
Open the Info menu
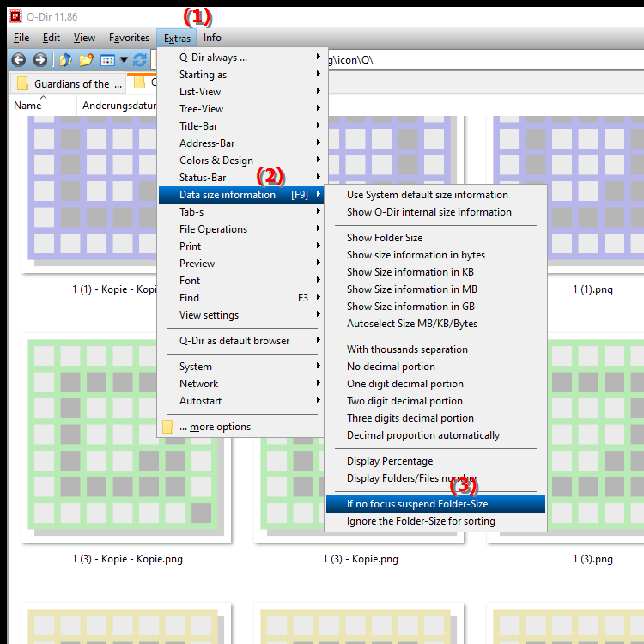pos(212,38)
